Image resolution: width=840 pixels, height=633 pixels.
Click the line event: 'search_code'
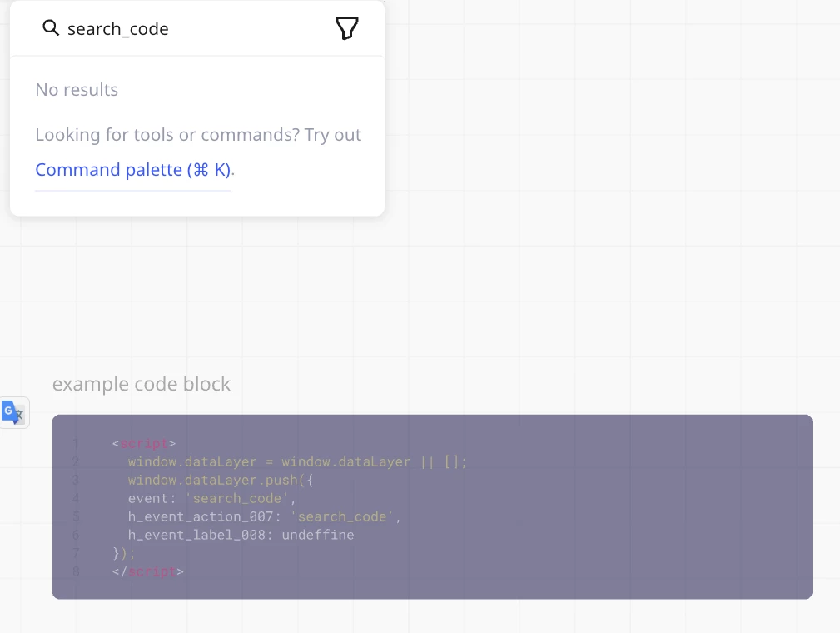click(211, 498)
